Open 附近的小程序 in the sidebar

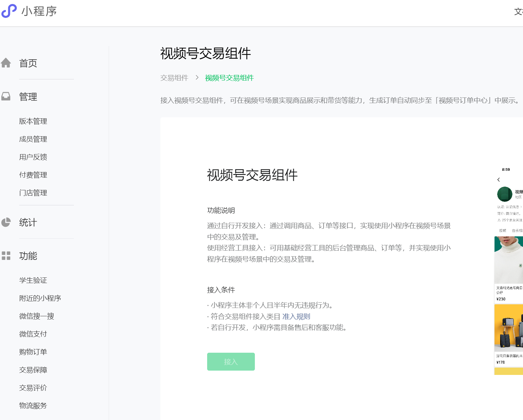[x=40, y=298]
